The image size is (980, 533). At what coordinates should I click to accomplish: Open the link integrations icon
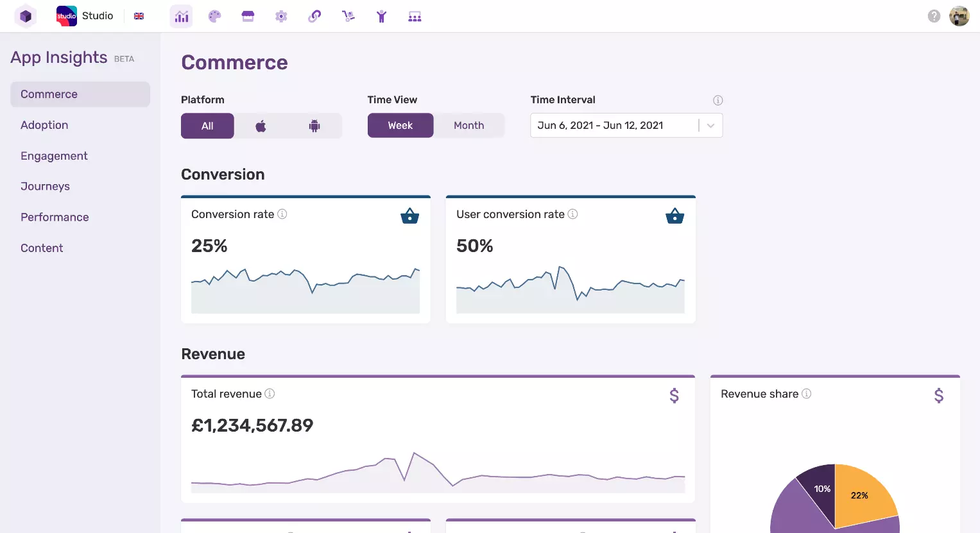pos(314,16)
